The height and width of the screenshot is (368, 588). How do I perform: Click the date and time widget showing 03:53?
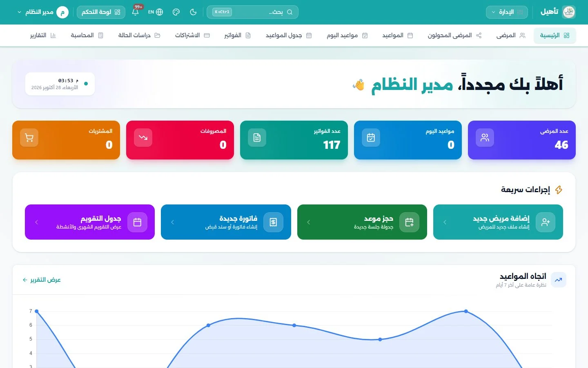click(60, 84)
